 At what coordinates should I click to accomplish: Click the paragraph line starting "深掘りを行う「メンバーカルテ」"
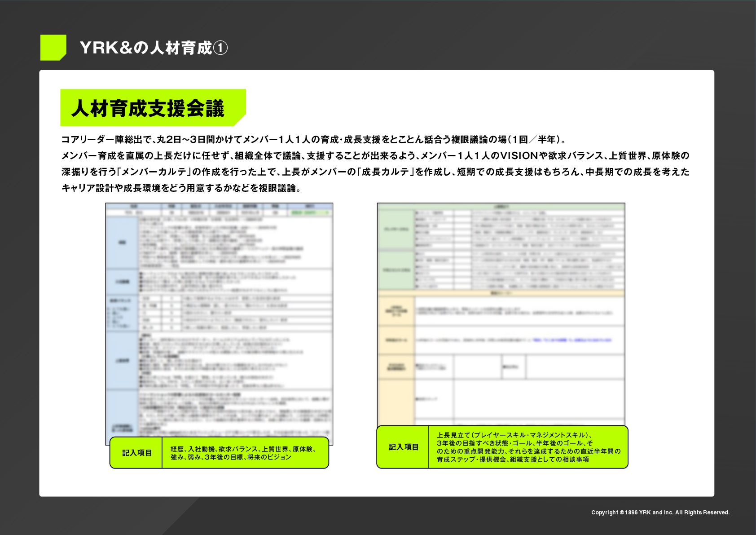[375, 172]
